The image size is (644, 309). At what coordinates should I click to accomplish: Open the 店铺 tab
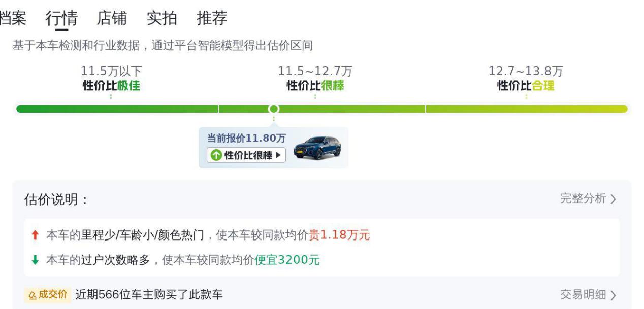[x=112, y=18]
